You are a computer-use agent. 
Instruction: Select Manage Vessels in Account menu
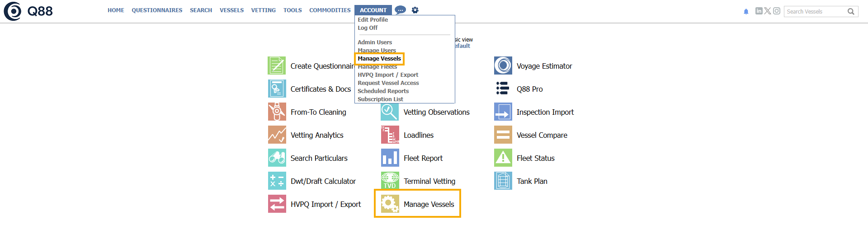[x=379, y=59]
